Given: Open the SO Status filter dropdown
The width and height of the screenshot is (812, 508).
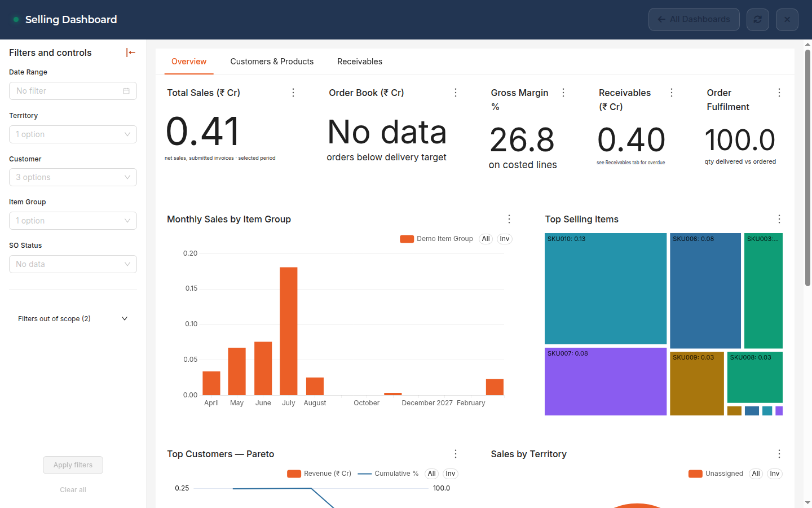Looking at the screenshot, I should tap(73, 264).
